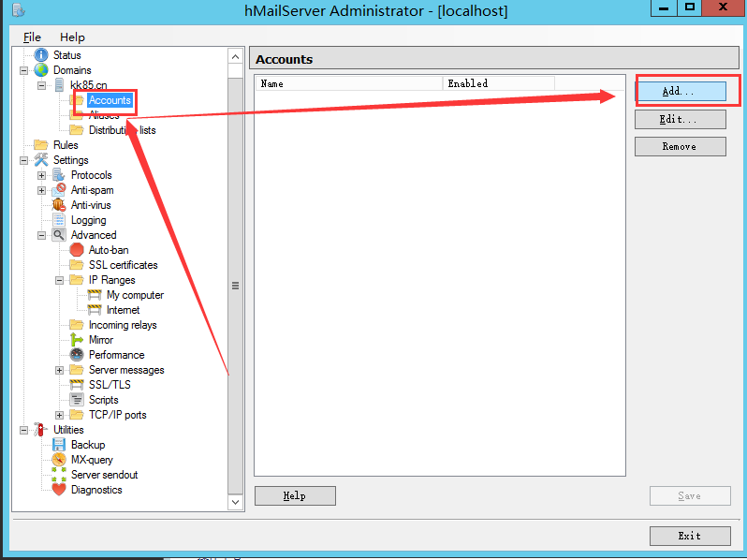Click the My computer barrier icon
Screen dimensions: 747x560
coord(95,295)
